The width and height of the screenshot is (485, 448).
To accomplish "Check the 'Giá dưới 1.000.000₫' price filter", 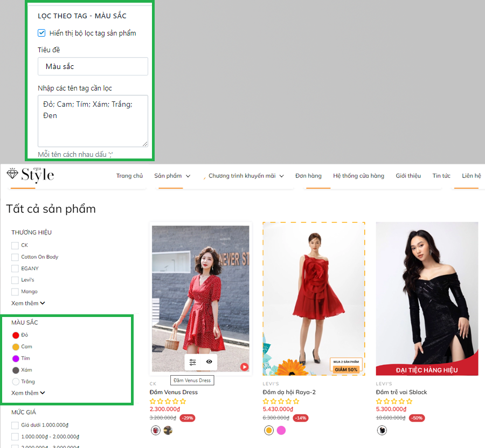I will click(15, 425).
